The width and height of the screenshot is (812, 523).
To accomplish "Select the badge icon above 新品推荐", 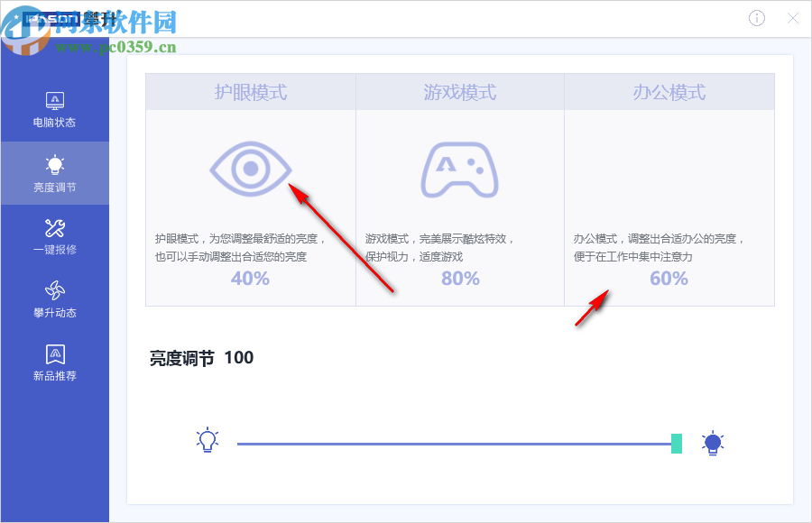I will [55, 353].
